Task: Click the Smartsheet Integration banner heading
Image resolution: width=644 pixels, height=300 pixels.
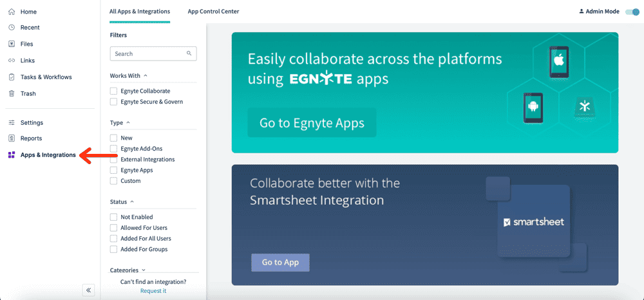Action: click(x=325, y=192)
